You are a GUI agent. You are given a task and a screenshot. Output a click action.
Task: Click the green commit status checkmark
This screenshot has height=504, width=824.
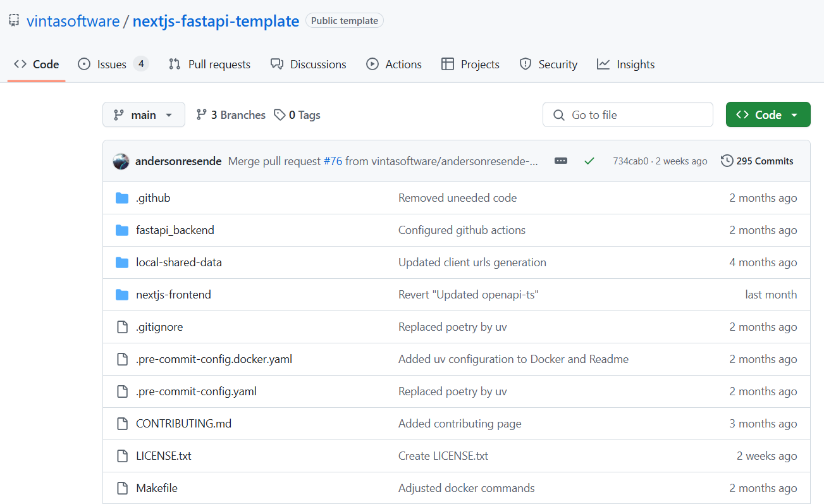[x=589, y=161]
